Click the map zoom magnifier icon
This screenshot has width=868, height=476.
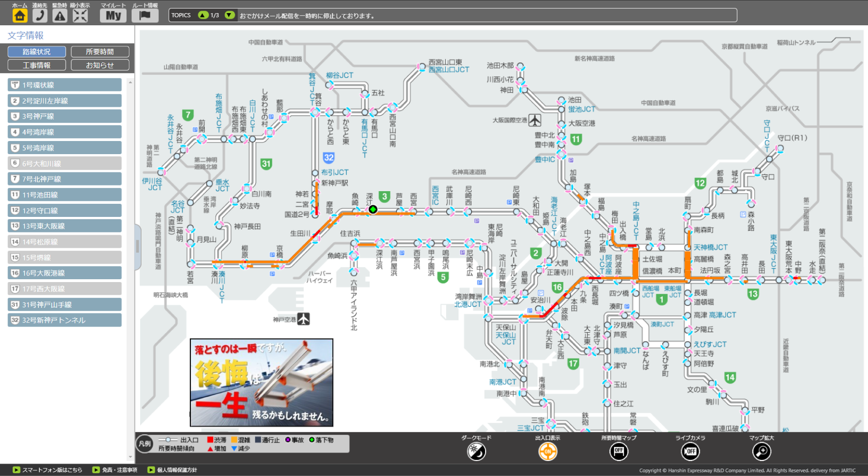(762, 452)
